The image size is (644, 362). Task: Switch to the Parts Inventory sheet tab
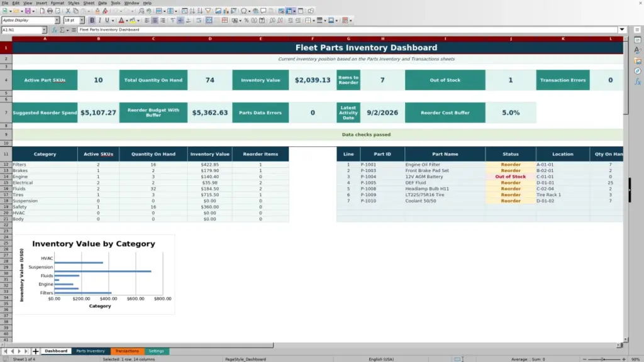click(91, 351)
